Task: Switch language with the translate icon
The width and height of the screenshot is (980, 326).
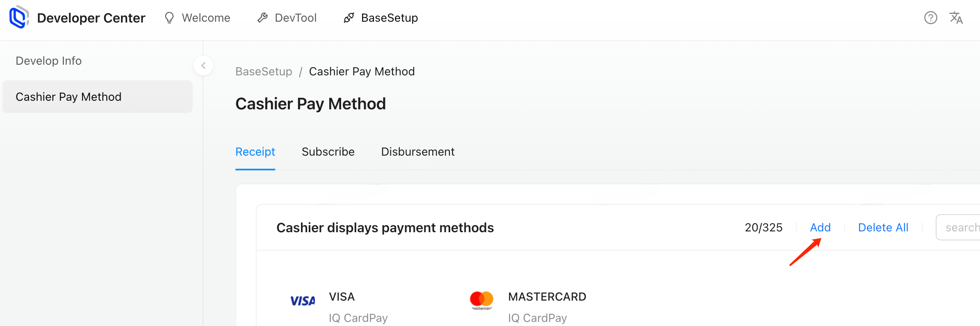Action: point(956,18)
